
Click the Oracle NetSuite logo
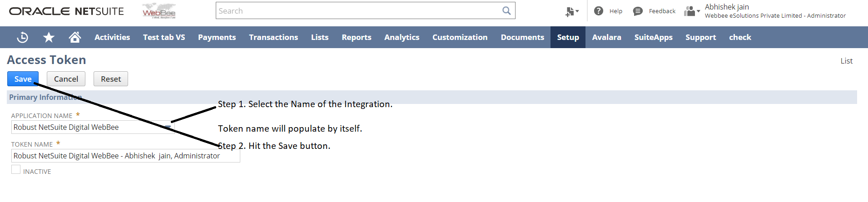[66, 11]
